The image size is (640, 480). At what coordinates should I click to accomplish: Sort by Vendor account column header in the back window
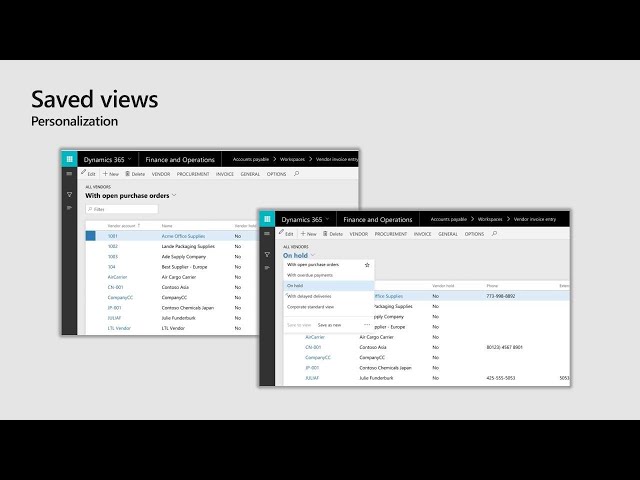123,226
